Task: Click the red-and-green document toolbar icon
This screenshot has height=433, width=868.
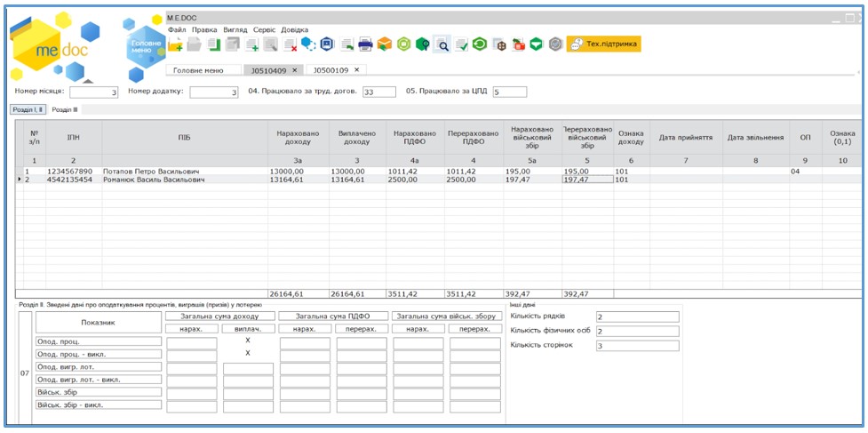Action: coord(518,44)
